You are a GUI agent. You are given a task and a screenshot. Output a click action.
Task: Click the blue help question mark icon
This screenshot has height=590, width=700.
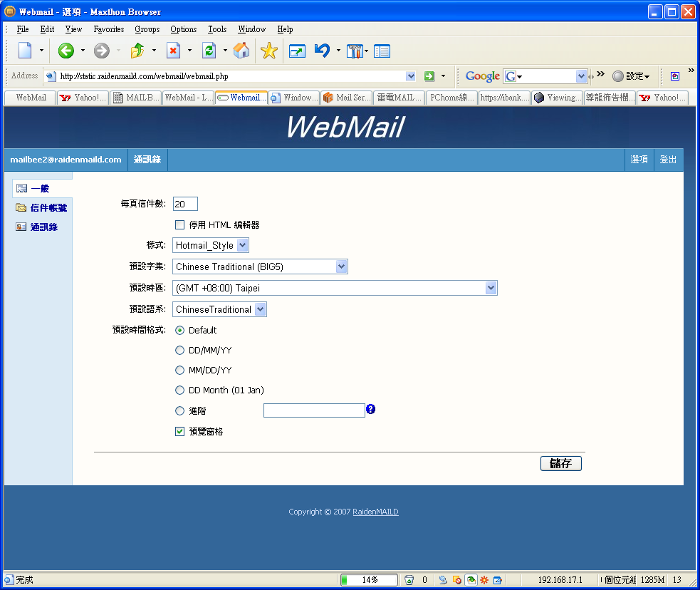pos(370,409)
